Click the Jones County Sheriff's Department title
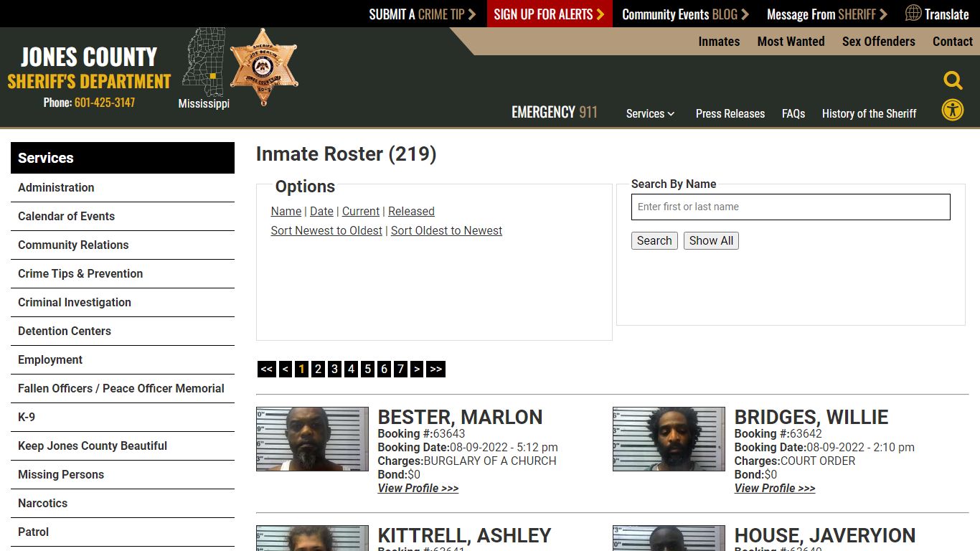 tap(89, 68)
